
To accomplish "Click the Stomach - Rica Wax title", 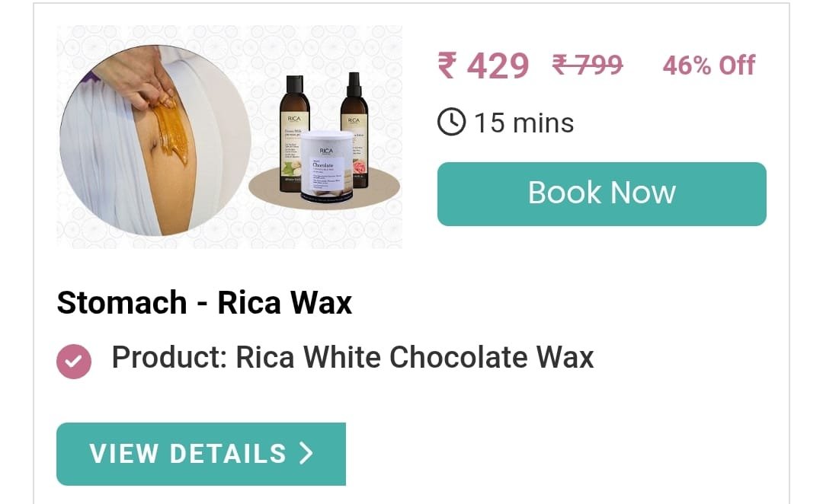I will (204, 302).
